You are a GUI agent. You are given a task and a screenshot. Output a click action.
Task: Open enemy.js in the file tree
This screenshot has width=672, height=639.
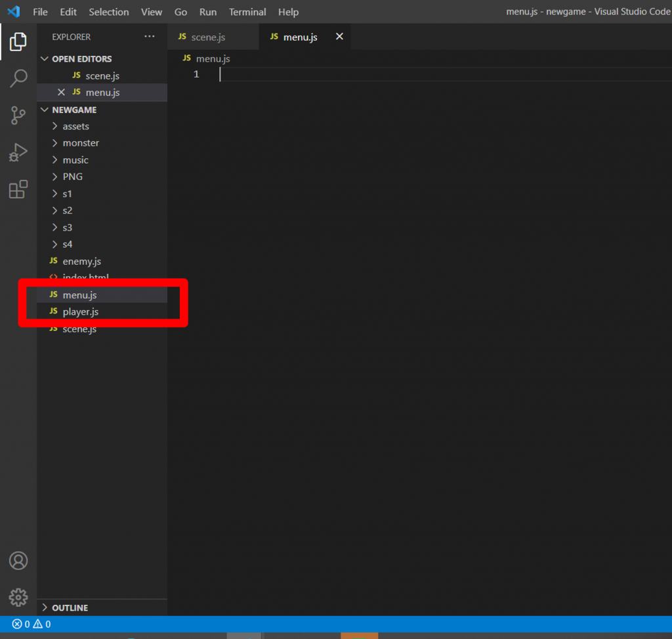coord(102,261)
